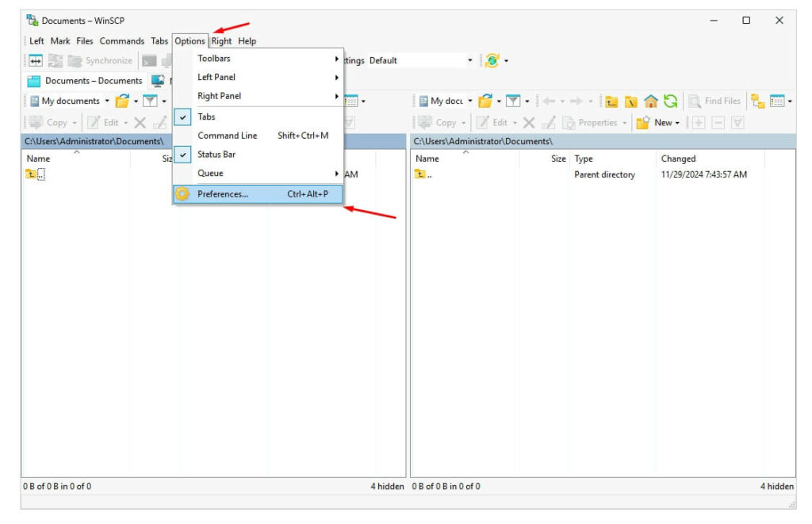Image resolution: width=812 pixels, height=524 pixels.
Task: Open the Files menu
Action: (84, 41)
